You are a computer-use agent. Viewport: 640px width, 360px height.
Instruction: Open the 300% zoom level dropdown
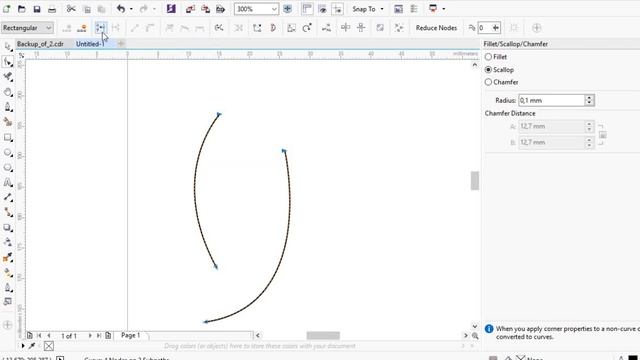tap(274, 9)
